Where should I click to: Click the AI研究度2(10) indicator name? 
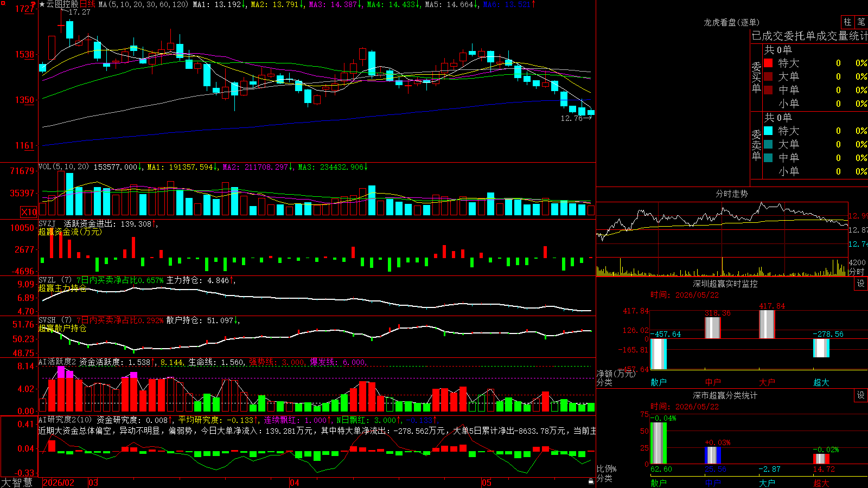(66, 420)
